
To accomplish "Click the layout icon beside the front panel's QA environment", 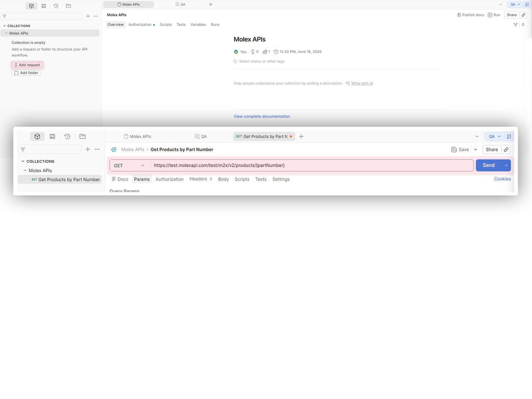I will (x=509, y=136).
